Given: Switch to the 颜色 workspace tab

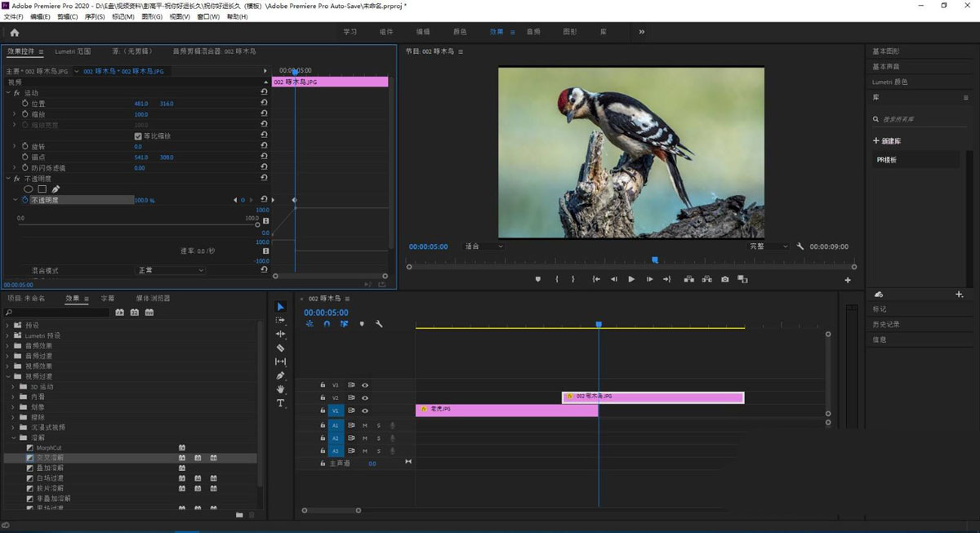Looking at the screenshot, I should click(460, 32).
